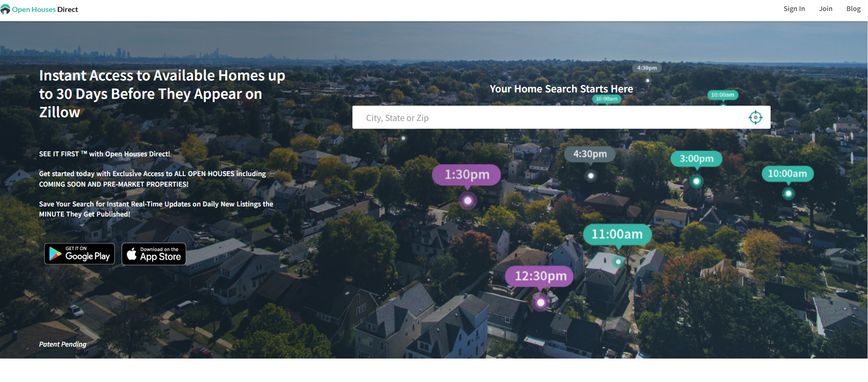This screenshot has height=382, width=868.
Task: Go to the Join page
Action: [825, 9]
